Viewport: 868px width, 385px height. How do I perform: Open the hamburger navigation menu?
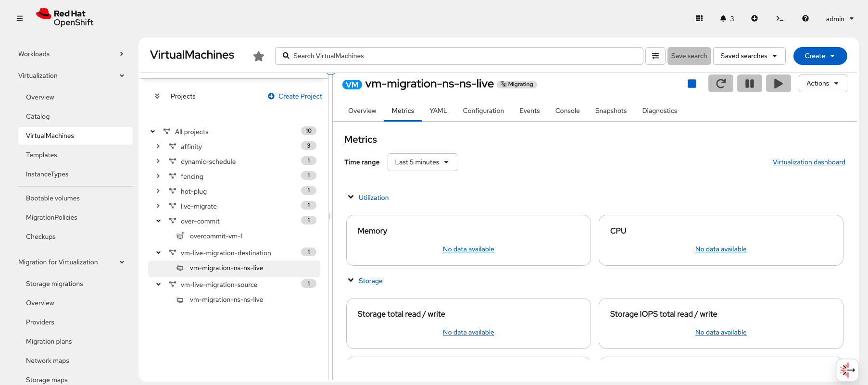tap(20, 19)
